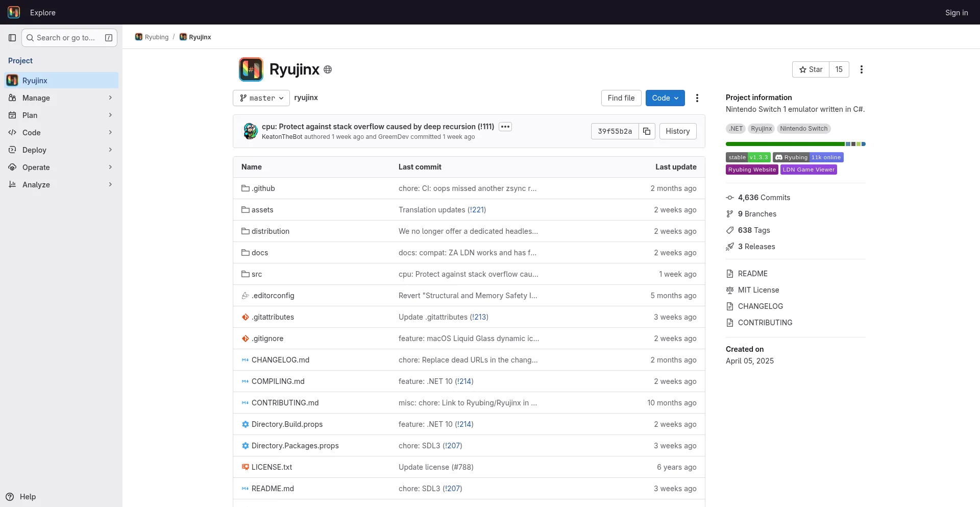Click the History button

coord(677,131)
